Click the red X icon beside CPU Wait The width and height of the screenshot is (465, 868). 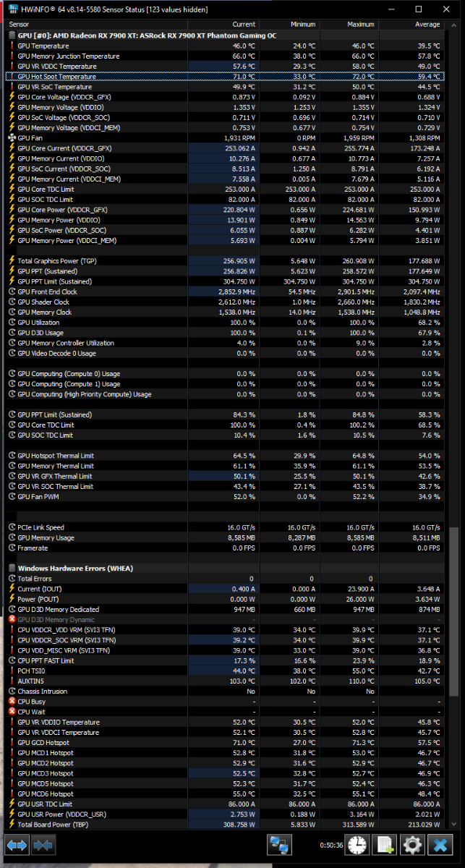click(12, 712)
